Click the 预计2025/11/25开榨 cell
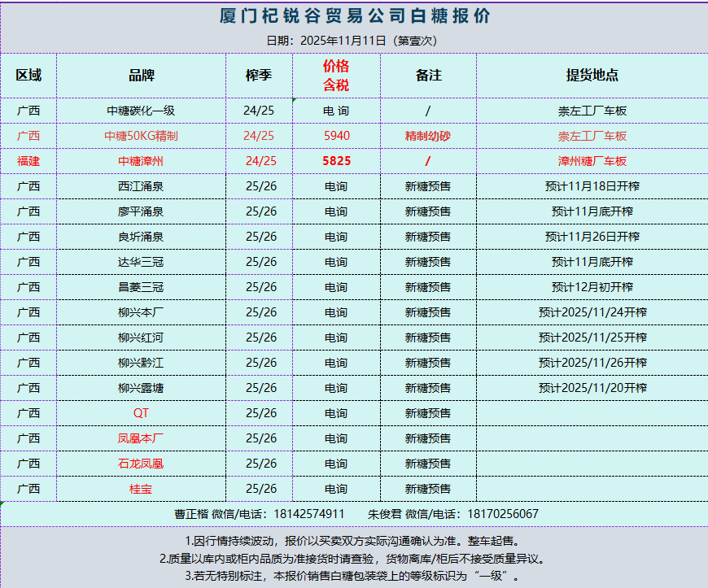708x588 pixels. click(x=592, y=338)
